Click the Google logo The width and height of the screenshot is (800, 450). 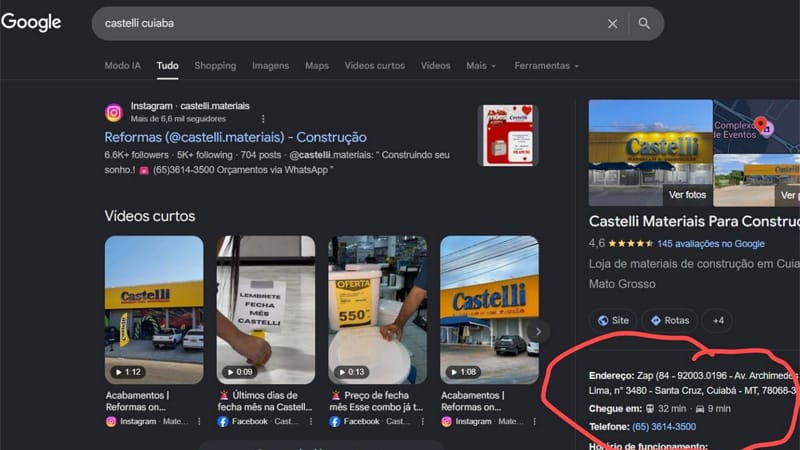point(31,22)
